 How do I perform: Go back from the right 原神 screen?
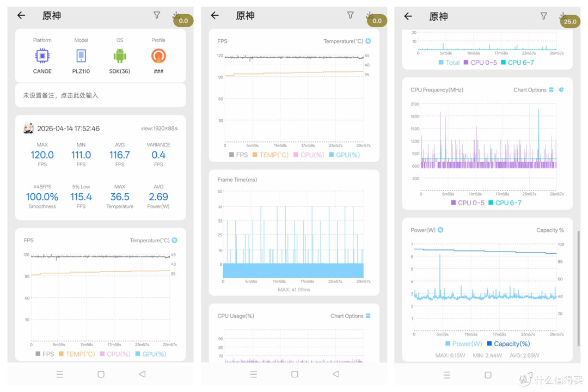tap(408, 16)
